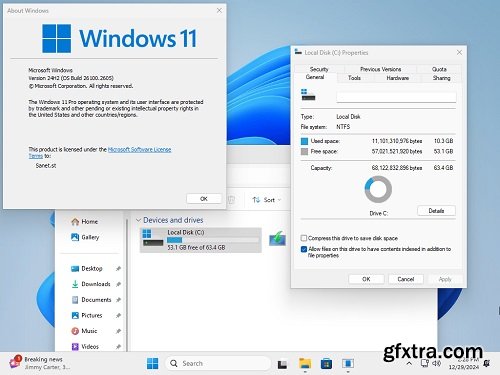Open network status in system tray
This screenshot has height=375, width=500.
[424, 363]
